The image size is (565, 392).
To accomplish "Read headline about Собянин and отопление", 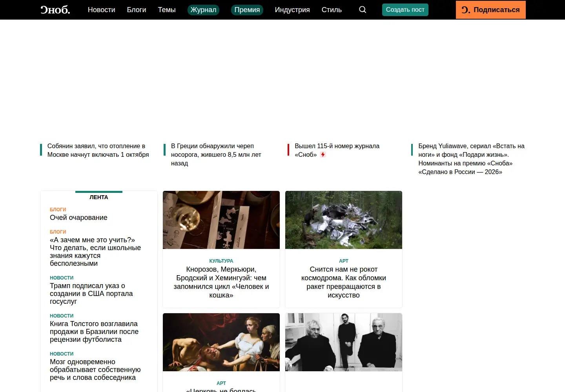I will tap(98, 151).
